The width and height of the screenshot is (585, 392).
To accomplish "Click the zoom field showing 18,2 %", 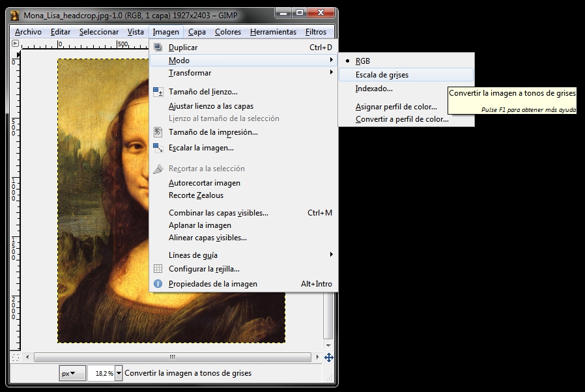I will point(102,373).
